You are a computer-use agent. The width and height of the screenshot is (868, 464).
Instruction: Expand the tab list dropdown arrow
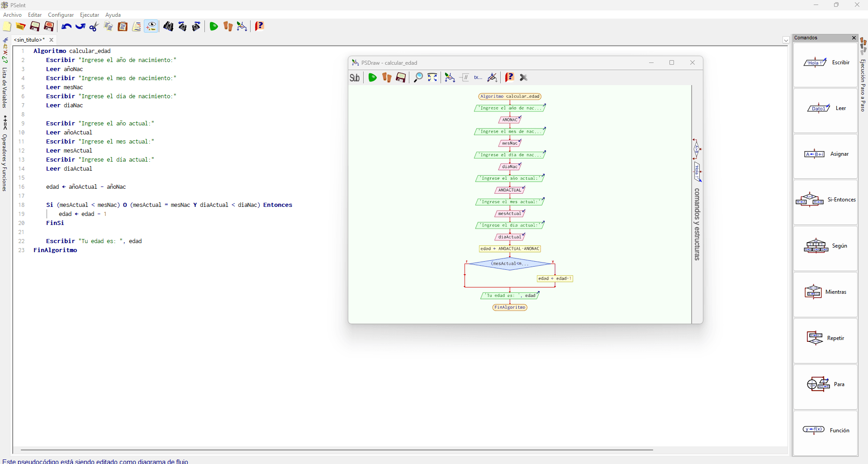(786, 40)
